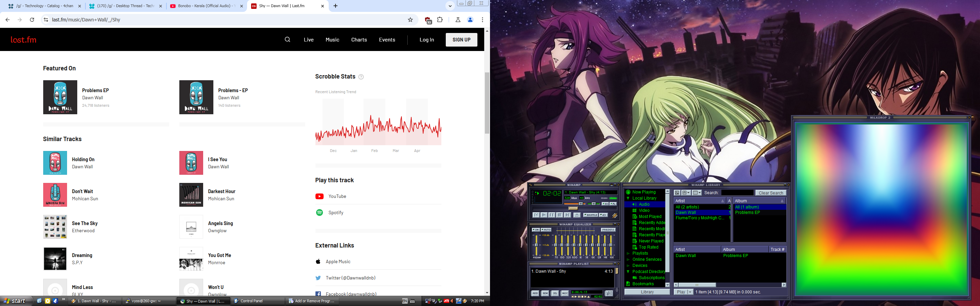
Task: Switch to Bonobo - Kerala YouTube tab
Action: pos(207,6)
